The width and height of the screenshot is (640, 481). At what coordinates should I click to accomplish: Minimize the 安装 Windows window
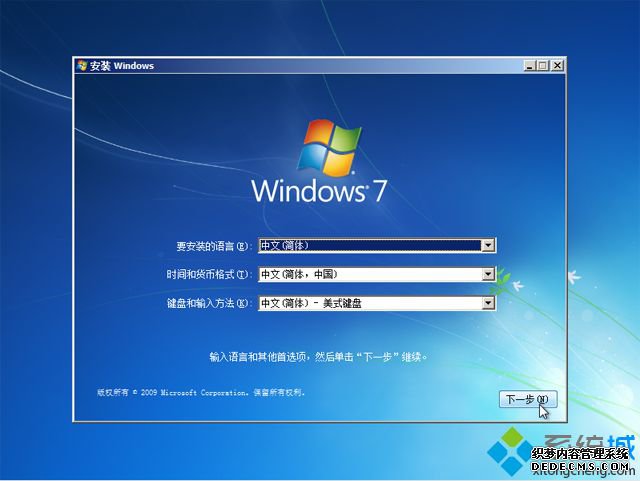point(530,65)
